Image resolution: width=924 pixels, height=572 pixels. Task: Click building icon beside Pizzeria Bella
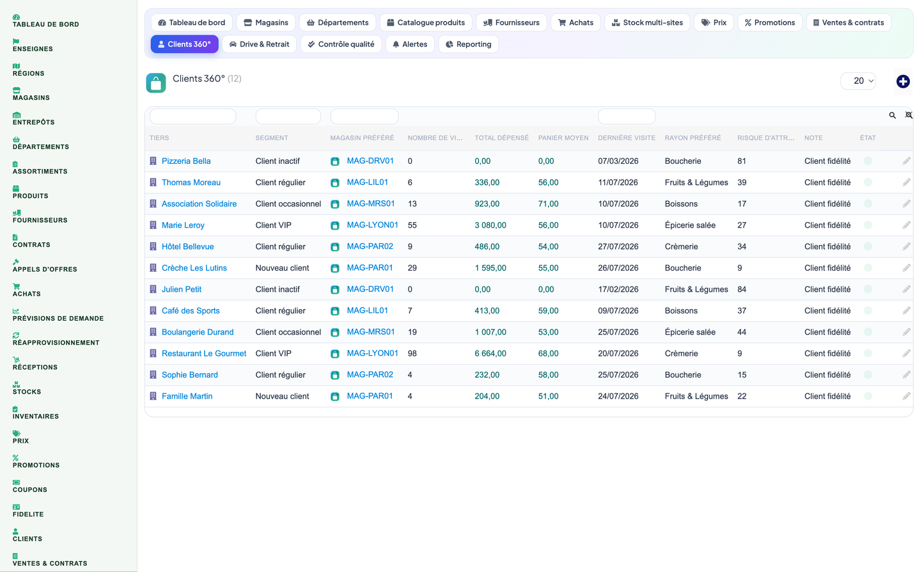pyautogui.click(x=153, y=161)
